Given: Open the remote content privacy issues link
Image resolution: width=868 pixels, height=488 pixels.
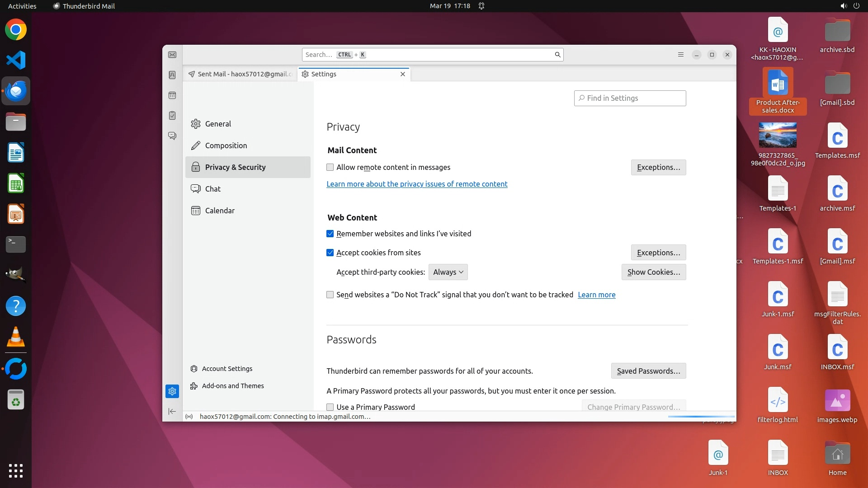Looking at the screenshot, I should (x=417, y=184).
